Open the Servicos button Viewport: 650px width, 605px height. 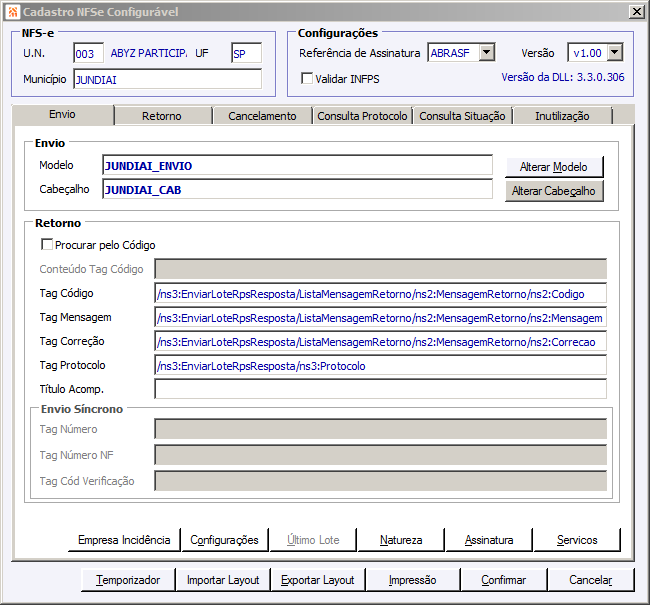pyautogui.click(x=577, y=540)
